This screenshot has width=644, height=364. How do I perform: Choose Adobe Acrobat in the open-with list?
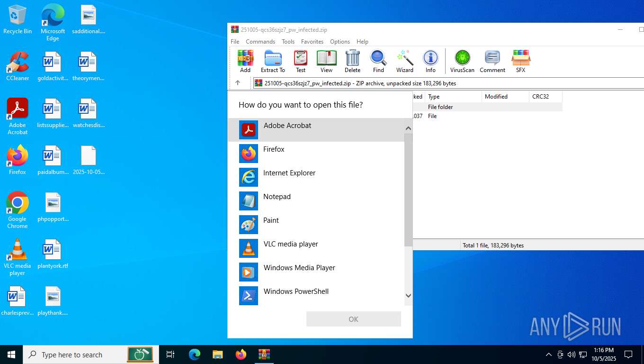click(x=316, y=129)
